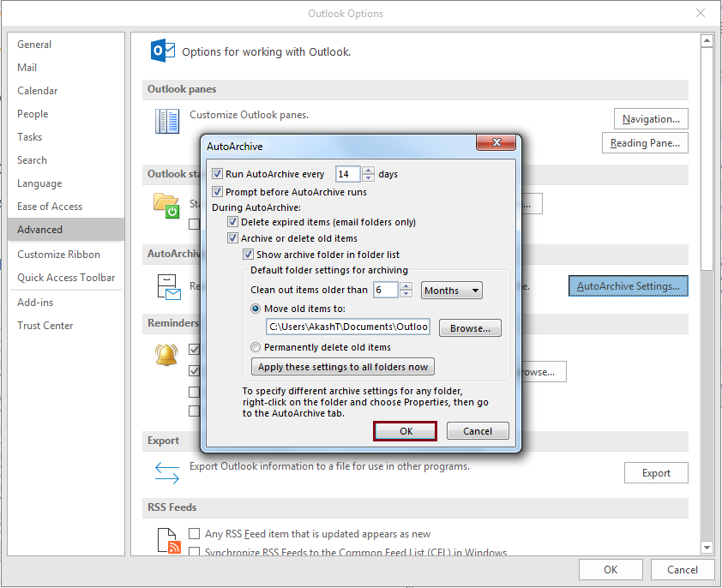Viewport: 722px width, 588px height.
Task: Click the RSS Feeds icon
Action: point(166,542)
